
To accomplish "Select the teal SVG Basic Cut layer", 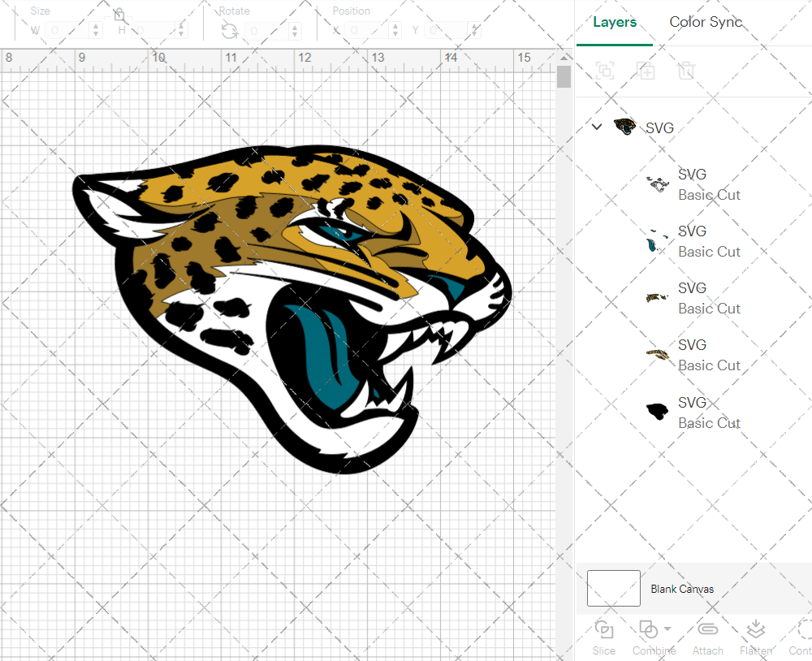I will click(x=694, y=241).
